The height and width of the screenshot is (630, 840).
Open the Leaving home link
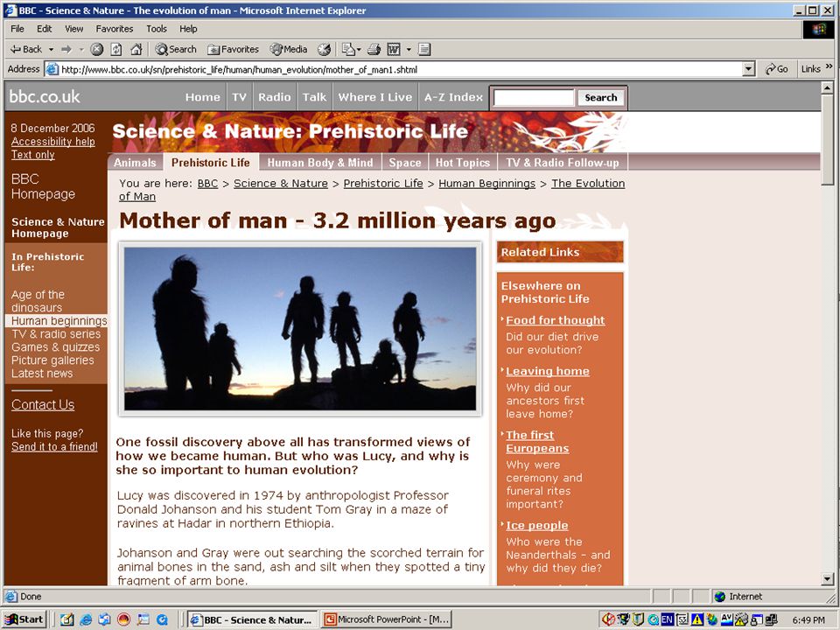(548, 371)
